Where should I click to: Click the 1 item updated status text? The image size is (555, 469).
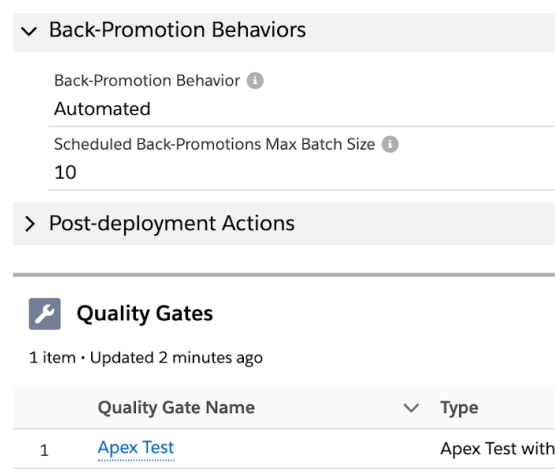146,358
